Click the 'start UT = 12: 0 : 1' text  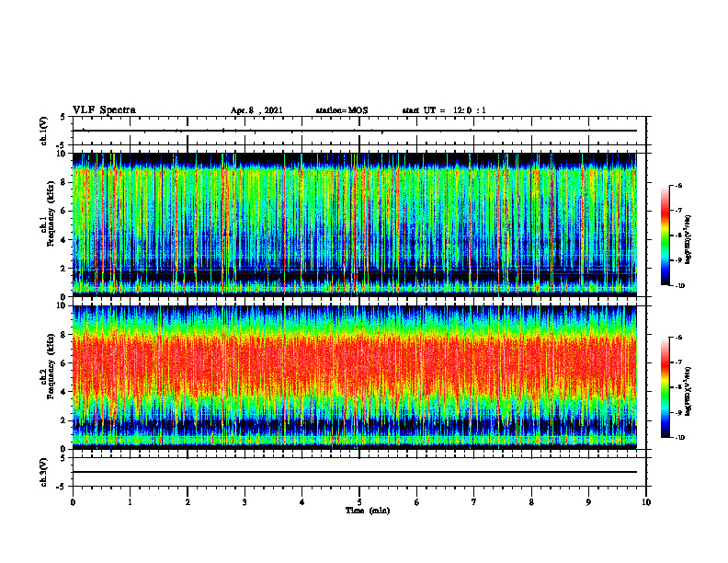(444, 110)
